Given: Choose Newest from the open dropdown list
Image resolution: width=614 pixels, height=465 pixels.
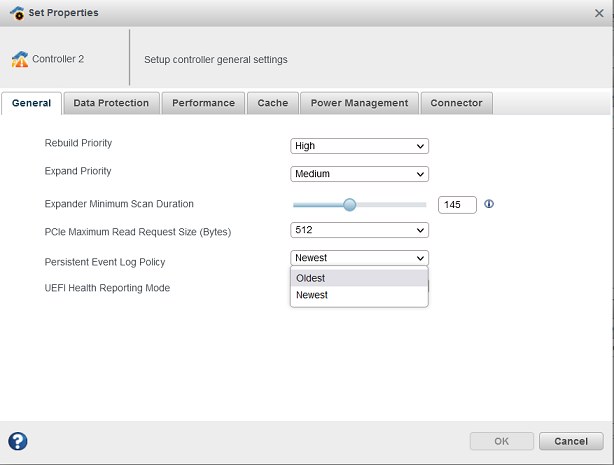Looking at the screenshot, I should click(359, 295).
